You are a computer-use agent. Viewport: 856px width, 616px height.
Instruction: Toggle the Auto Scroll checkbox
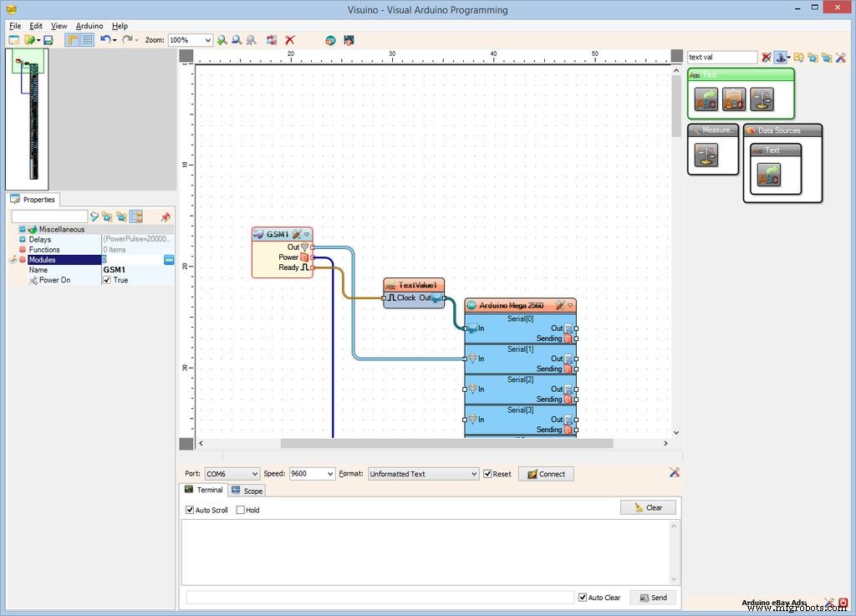[190, 510]
